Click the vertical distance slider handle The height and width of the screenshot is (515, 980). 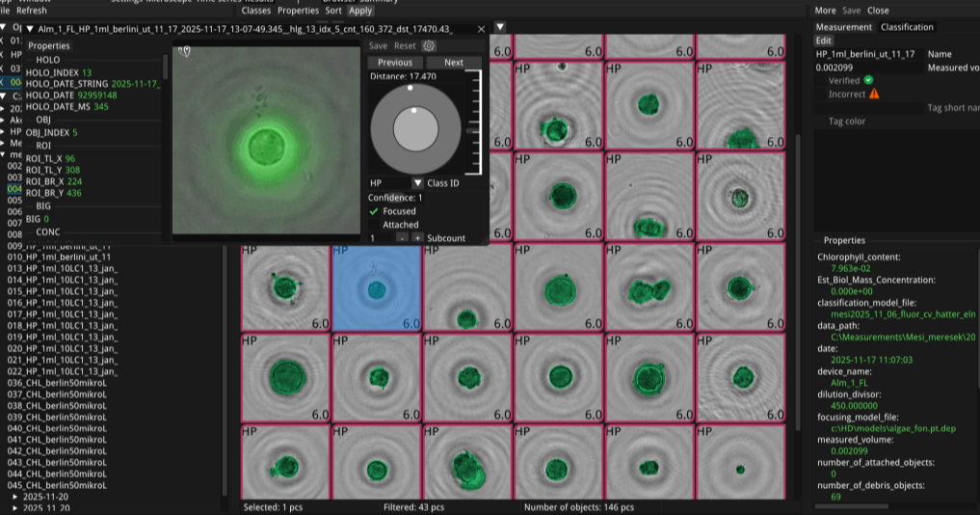click(x=470, y=129)
